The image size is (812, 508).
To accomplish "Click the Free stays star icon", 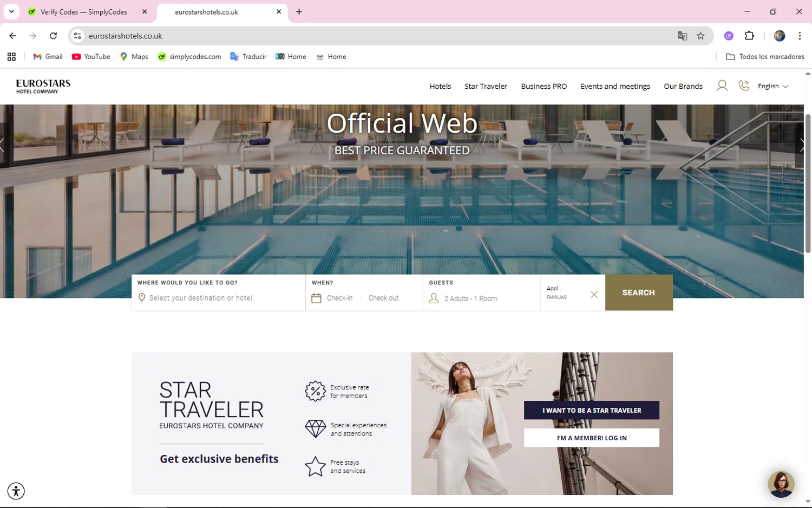I will 315,466.
